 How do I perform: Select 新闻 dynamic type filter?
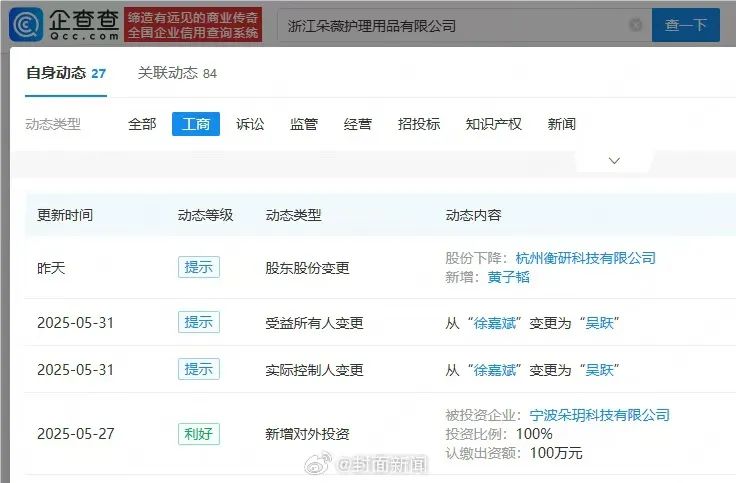pyautogui.click(x=561, y=124)
